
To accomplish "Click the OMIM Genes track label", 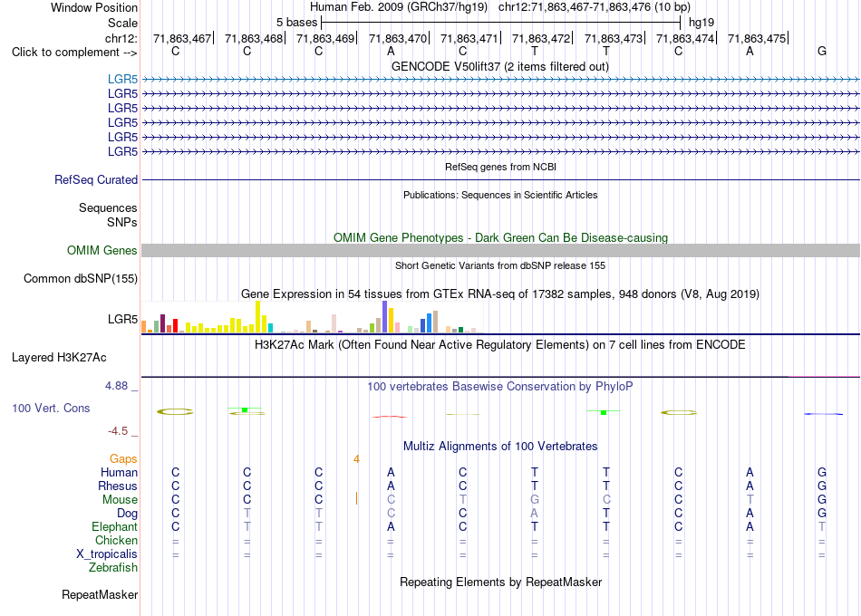I will tap(102, 250).
